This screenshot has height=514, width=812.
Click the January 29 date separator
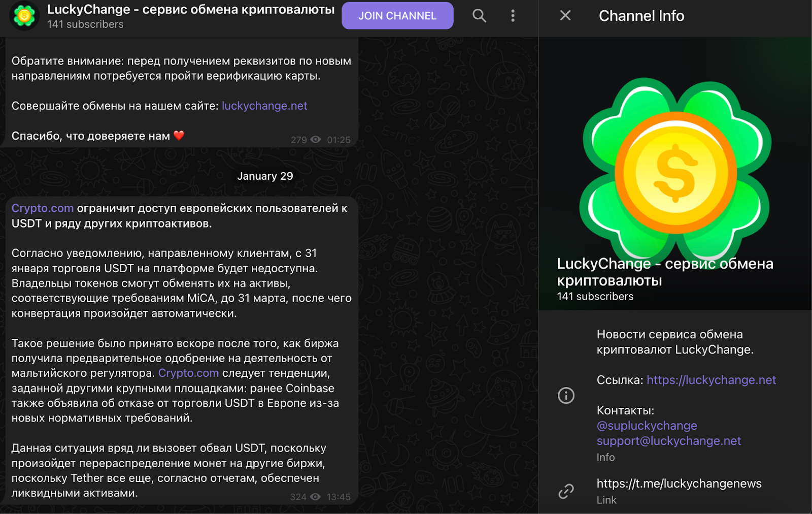tap(265, 176)
